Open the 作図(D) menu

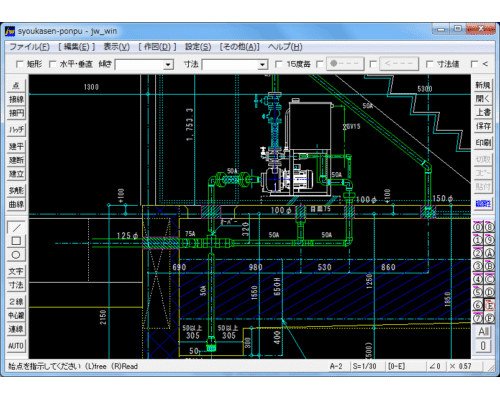[x=157, y=47]
